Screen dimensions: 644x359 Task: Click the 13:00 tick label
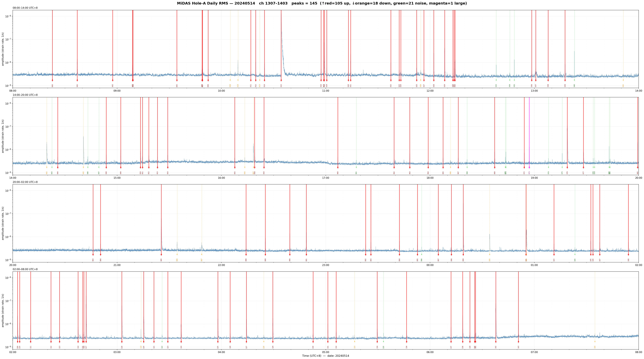point(534,91)
